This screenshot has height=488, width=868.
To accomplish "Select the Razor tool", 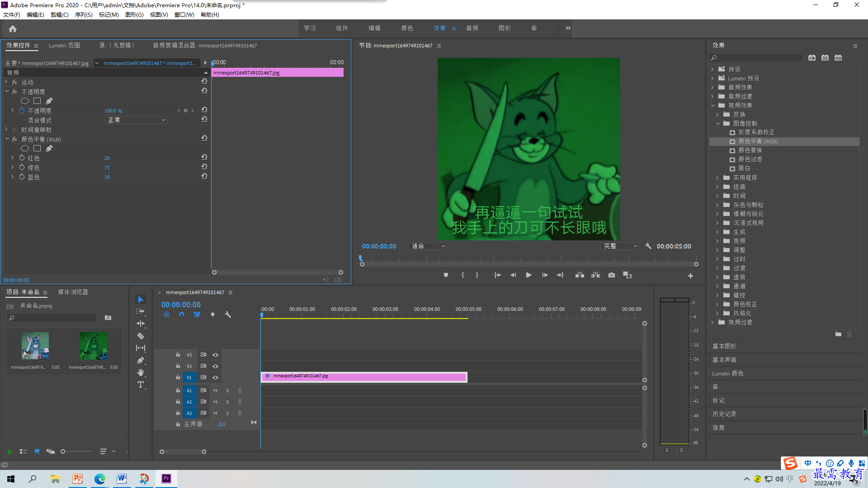I will click(141, 336).
